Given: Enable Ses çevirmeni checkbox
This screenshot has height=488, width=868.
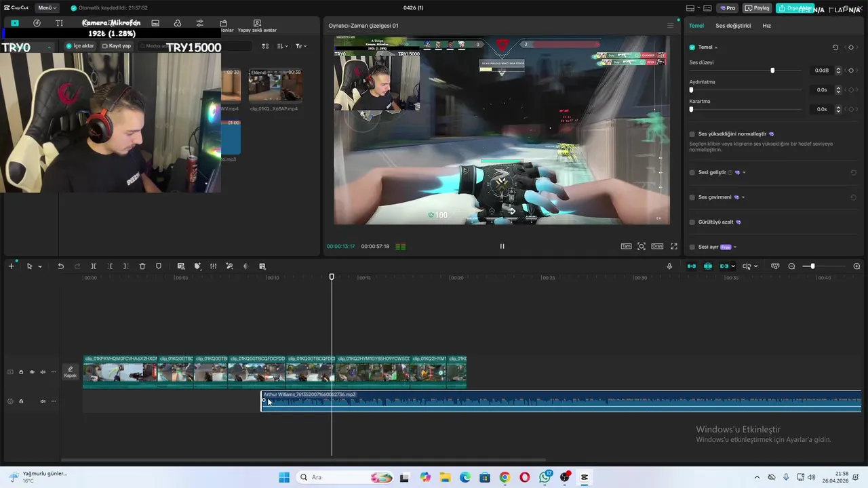Looking at the screenshot, I should 692,197.
